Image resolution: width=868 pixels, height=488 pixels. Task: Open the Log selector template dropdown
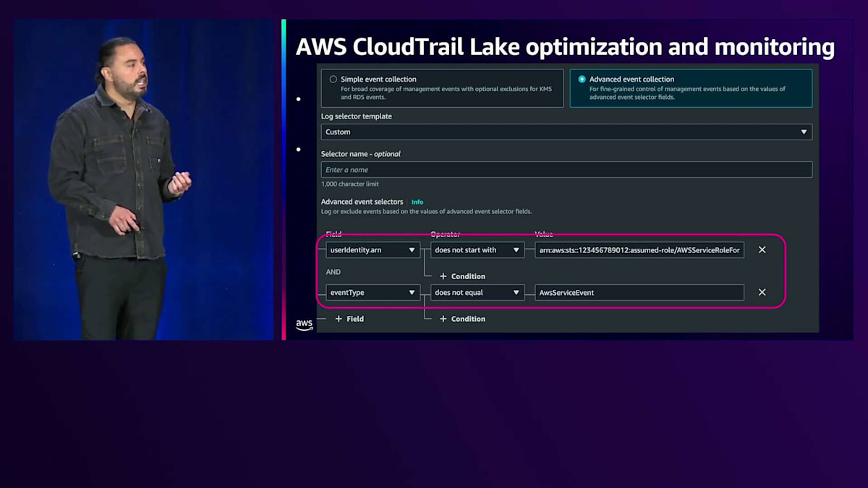[x=566, y=132]
